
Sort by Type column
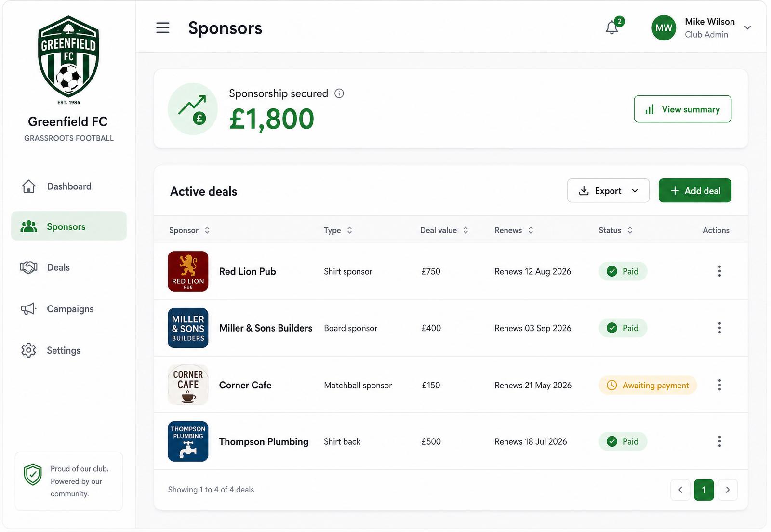(x=338, y=230)
